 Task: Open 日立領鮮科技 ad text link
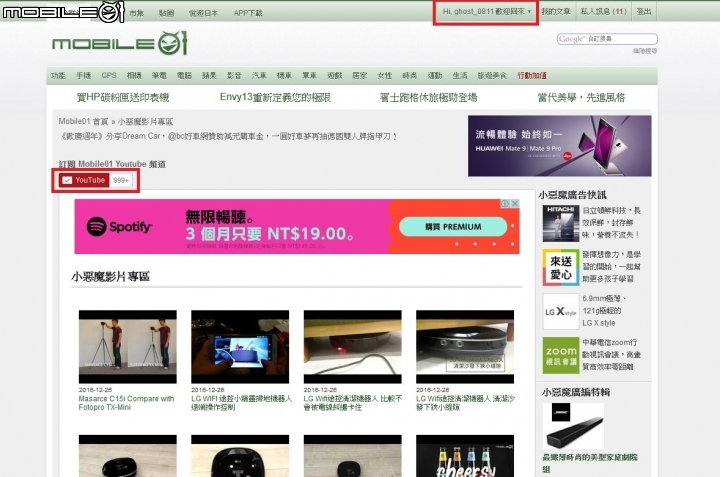coord(611,223)
